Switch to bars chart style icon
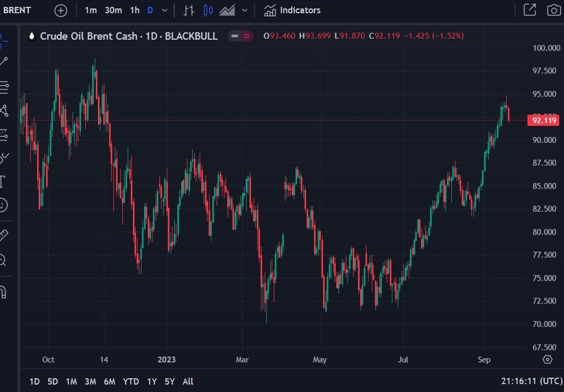The image size is (564, 392). (x=189, y=11)
